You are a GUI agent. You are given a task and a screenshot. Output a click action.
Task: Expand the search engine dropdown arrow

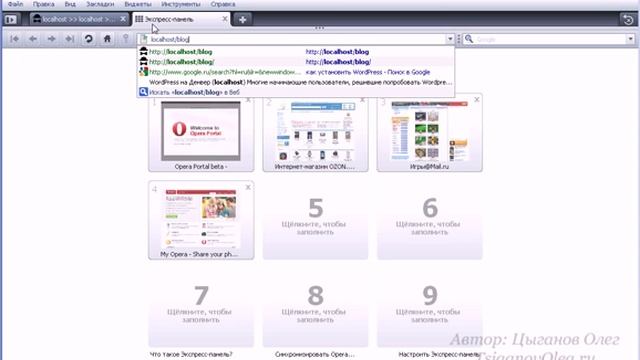631,39
